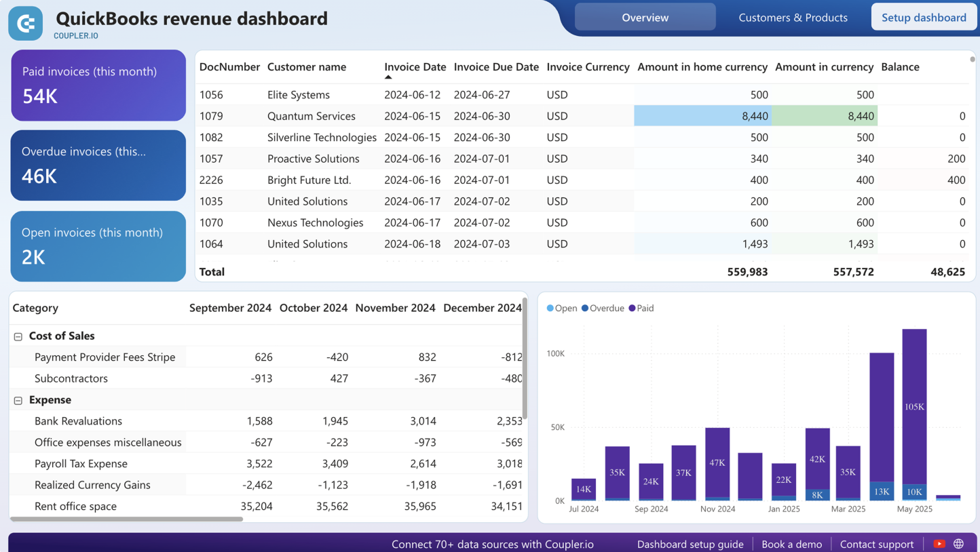
Task: Switch to the Customers & Products tab
Action: pos(793,18)
